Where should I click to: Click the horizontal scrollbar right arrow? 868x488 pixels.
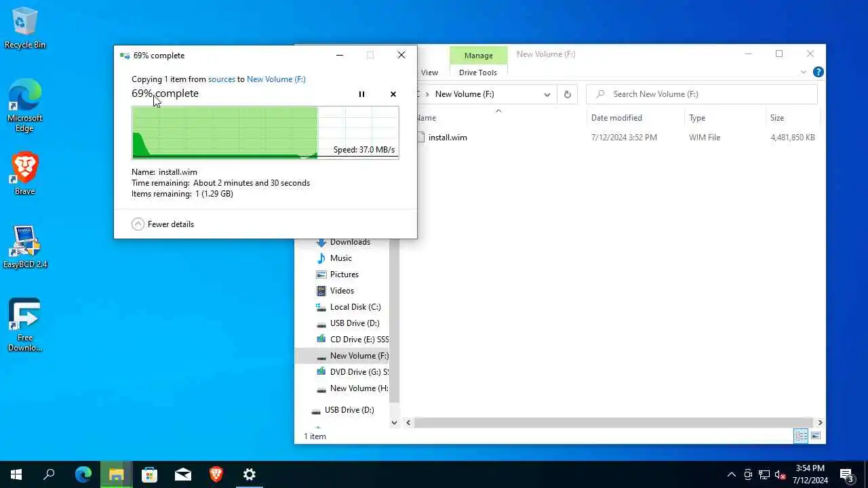coord(820,422)
